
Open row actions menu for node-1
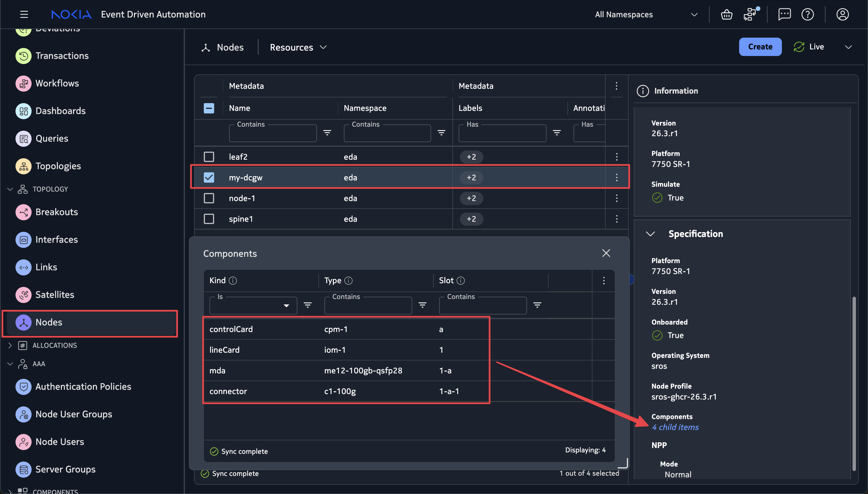tap(617, 198)
